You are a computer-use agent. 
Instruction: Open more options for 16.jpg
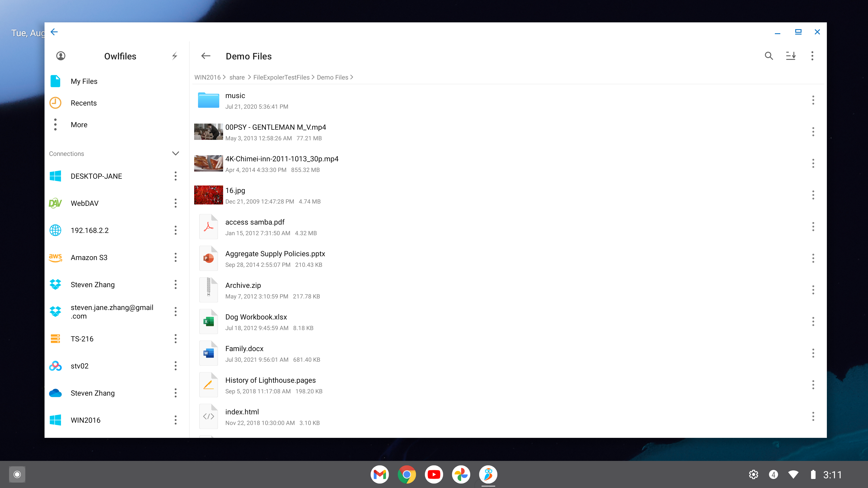point(813,195)
